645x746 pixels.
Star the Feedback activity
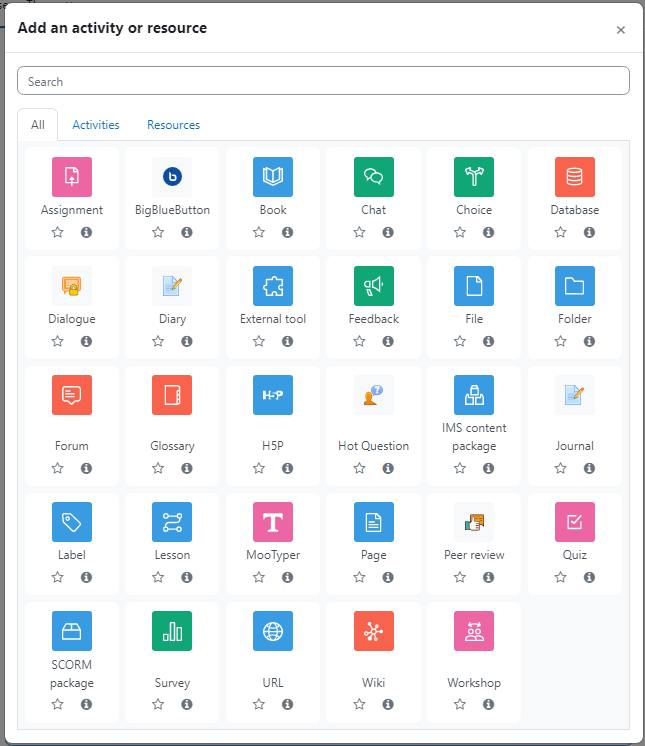(359, 341)
